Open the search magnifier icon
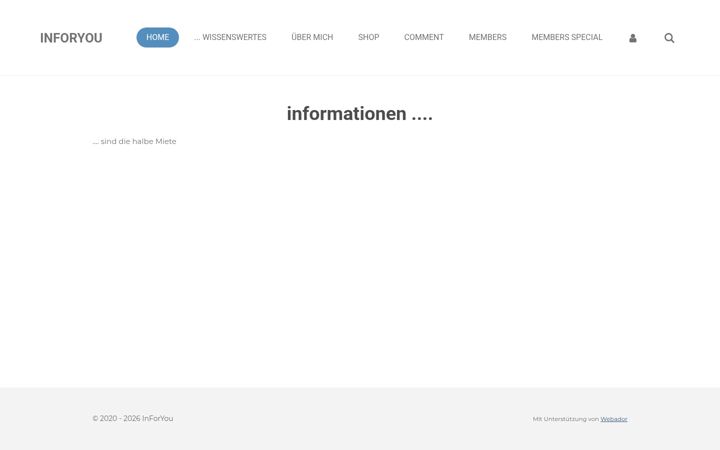The width and height of the screenshot is (720, 450). point(669,38)
